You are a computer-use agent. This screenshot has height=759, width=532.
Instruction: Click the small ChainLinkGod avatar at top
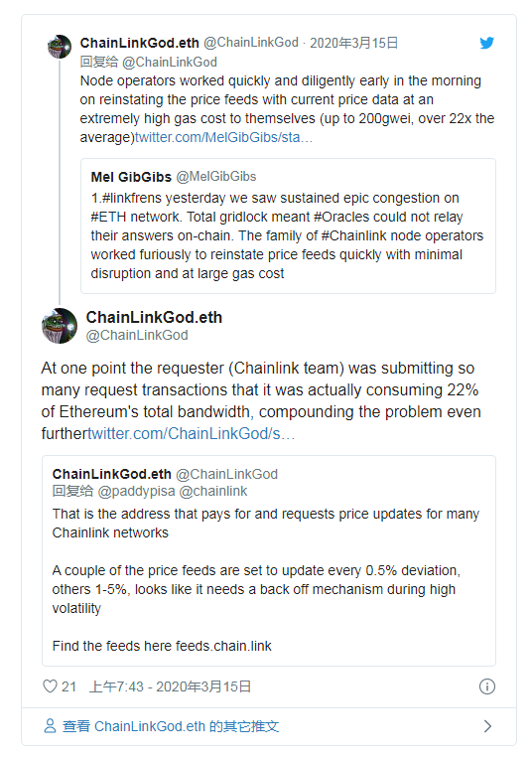(60, 47)
